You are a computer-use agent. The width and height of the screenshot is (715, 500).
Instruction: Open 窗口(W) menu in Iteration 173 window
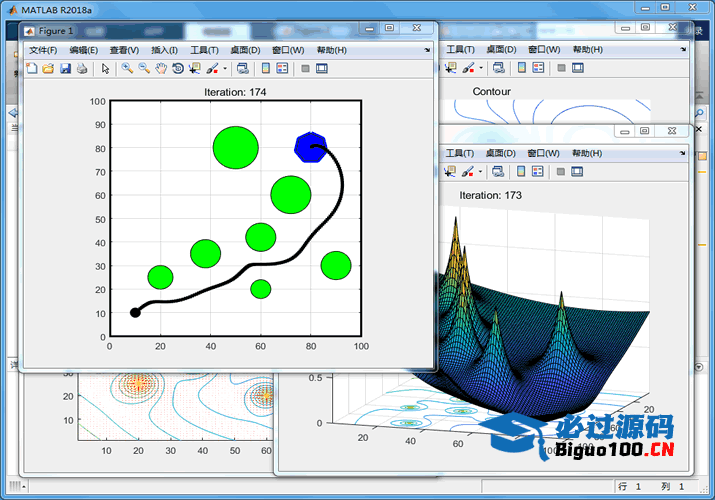point(543,153)
